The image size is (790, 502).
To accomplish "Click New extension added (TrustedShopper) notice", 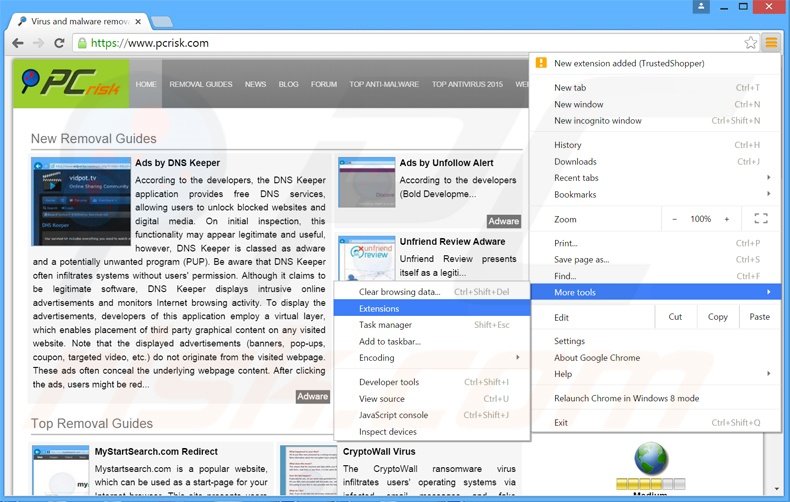I will (655, 64).
